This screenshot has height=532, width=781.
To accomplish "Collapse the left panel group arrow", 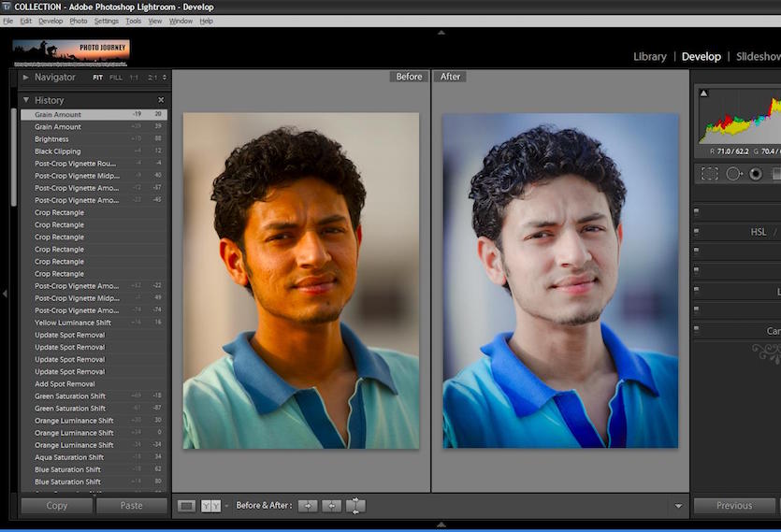I will point(5,294).
